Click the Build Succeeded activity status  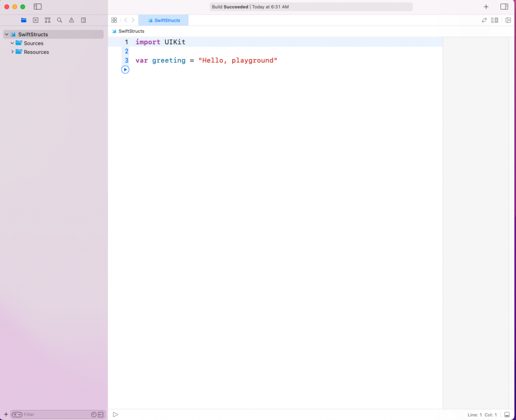pos(311,7)
